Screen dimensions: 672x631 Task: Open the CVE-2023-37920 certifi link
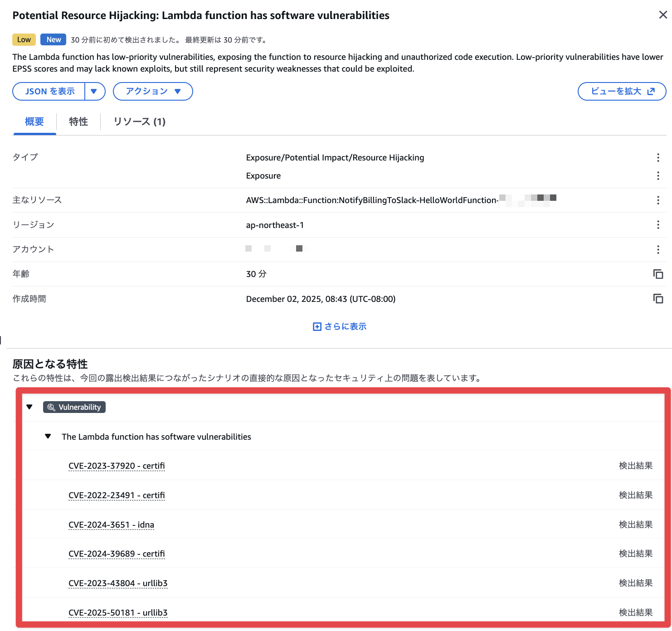tap(117, 466)
